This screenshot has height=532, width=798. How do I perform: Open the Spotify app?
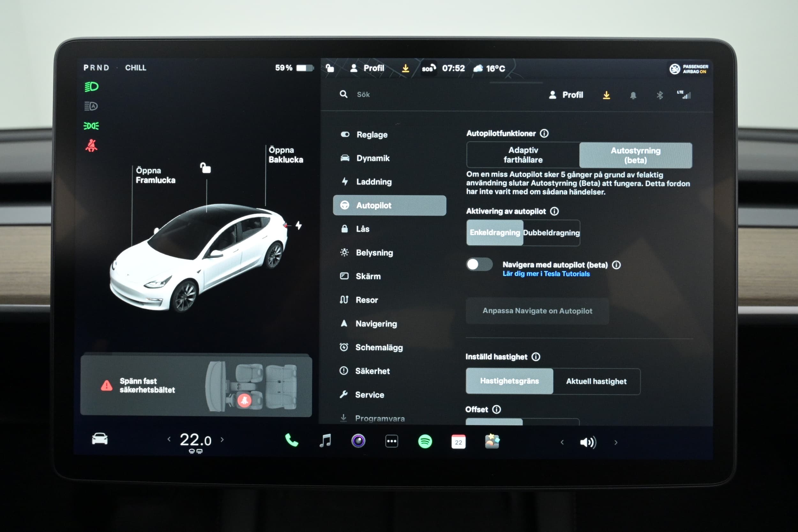[425, 441]
